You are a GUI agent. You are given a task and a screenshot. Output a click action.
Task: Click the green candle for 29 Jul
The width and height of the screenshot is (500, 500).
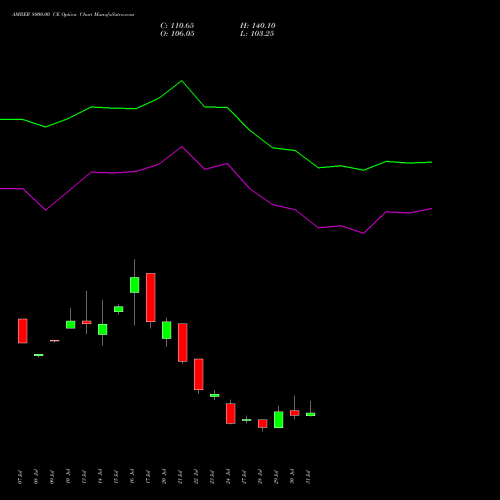coord(279,420)
